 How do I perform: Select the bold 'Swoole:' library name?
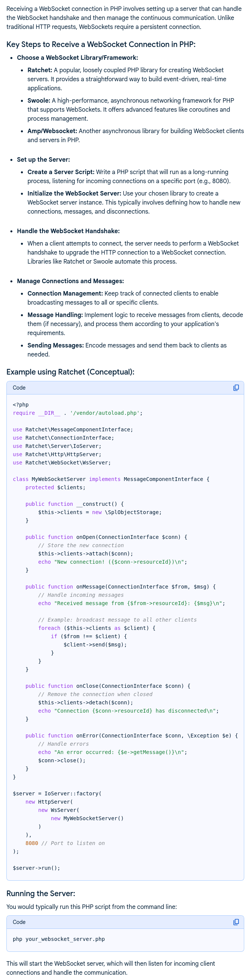click(x=39, y=100)
